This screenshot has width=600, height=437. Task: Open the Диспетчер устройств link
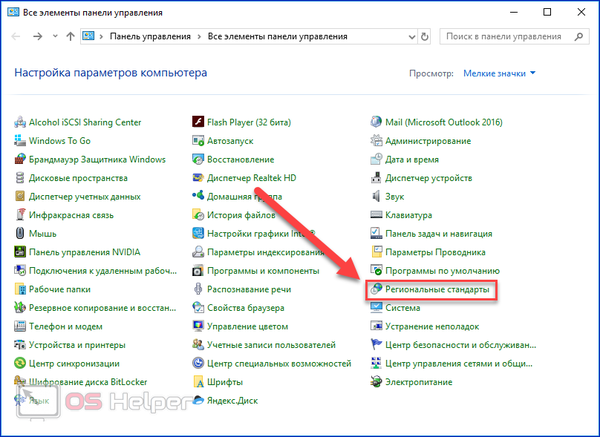[429, 178]
